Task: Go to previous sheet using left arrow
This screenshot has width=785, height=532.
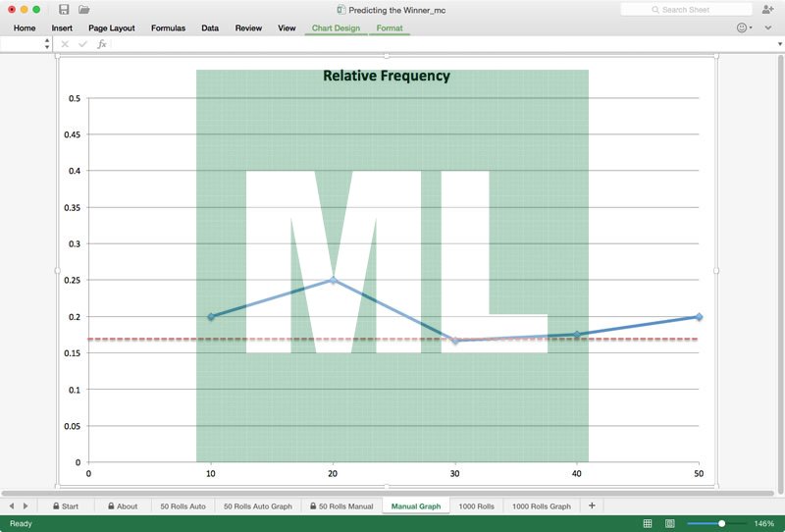Action: point(12,505)
